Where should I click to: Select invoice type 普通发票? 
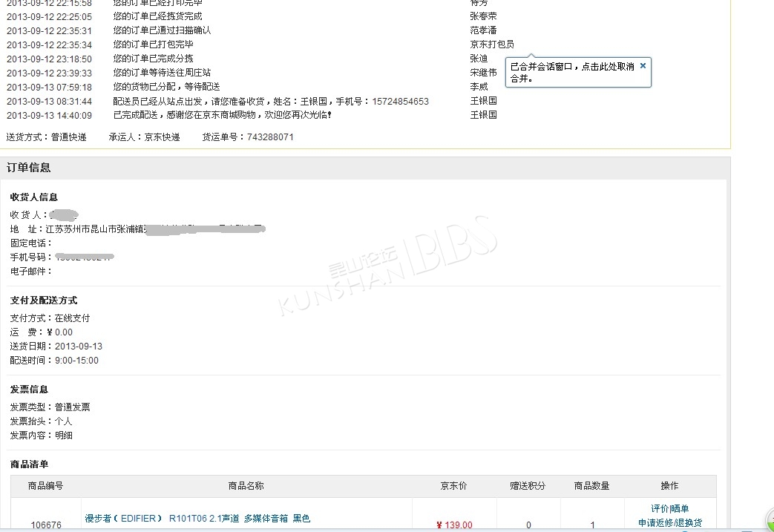[73, 407]
